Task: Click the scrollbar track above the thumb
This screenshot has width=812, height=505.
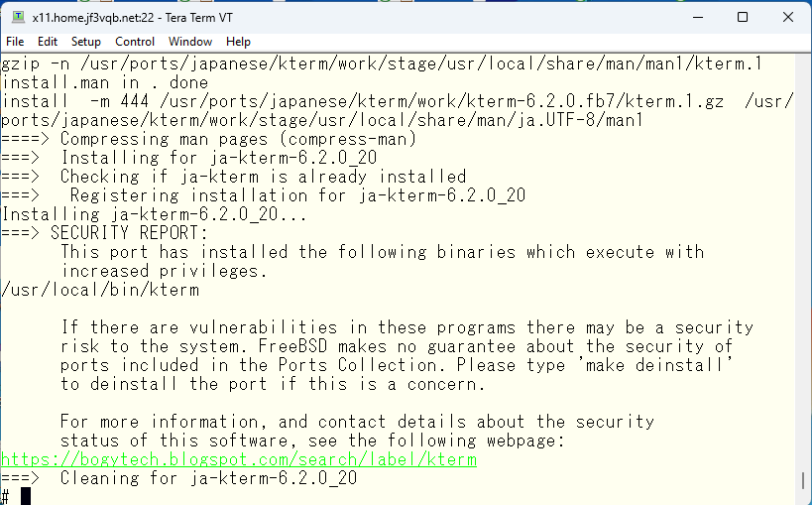Action: point(803,259)
